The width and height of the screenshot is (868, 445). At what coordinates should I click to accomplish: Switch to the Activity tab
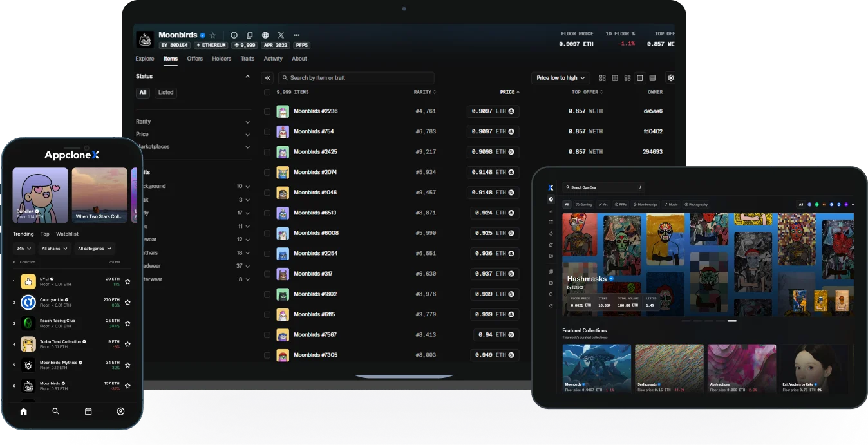pos(273,59)
